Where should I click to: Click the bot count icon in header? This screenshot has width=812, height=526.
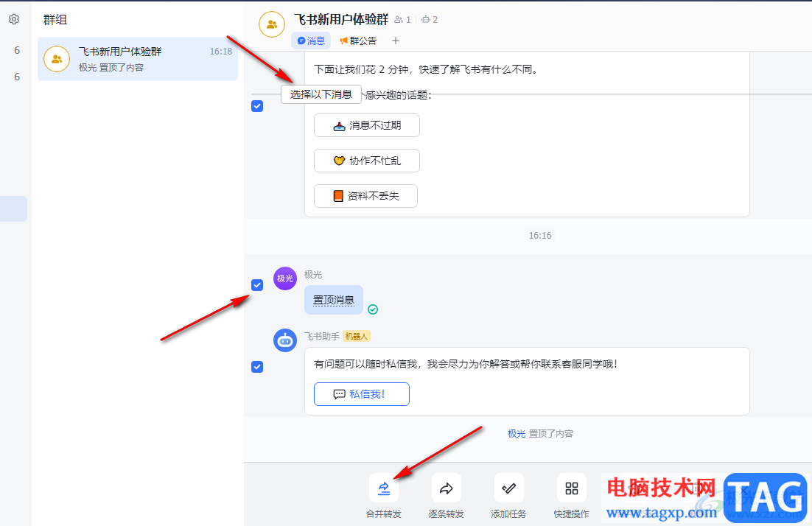tap(426, 20)
